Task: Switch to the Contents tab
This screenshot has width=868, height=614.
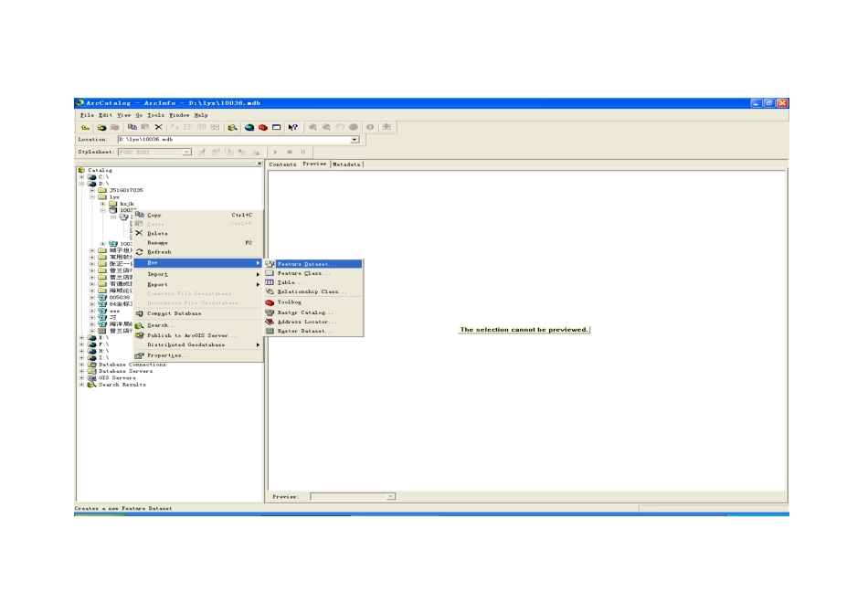Action: (x=282, y=164)
